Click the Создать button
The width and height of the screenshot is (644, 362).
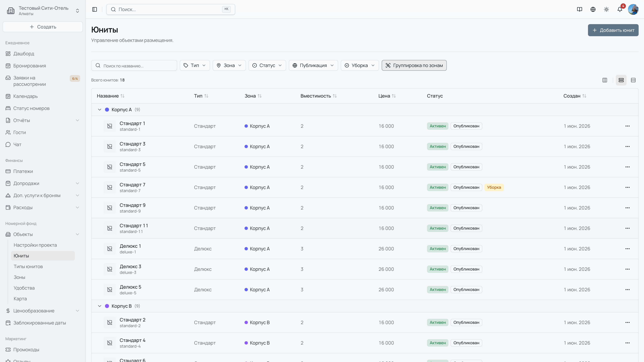(43, 27)
